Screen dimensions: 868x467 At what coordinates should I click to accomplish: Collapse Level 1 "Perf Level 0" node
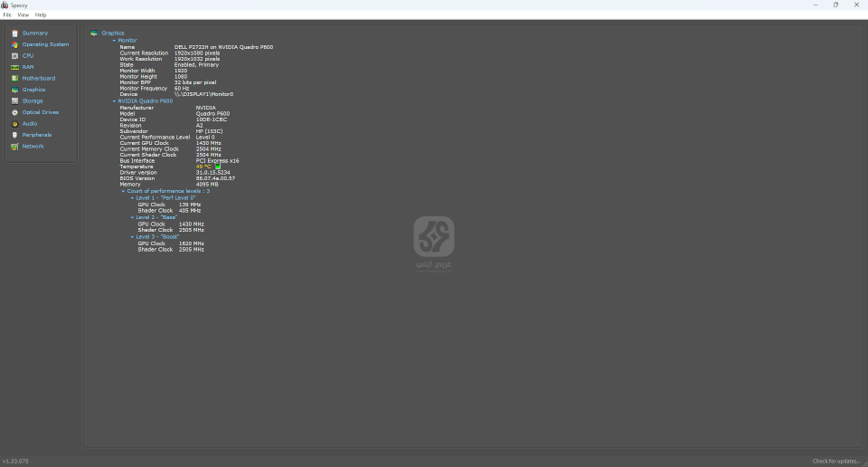(132, 198)
